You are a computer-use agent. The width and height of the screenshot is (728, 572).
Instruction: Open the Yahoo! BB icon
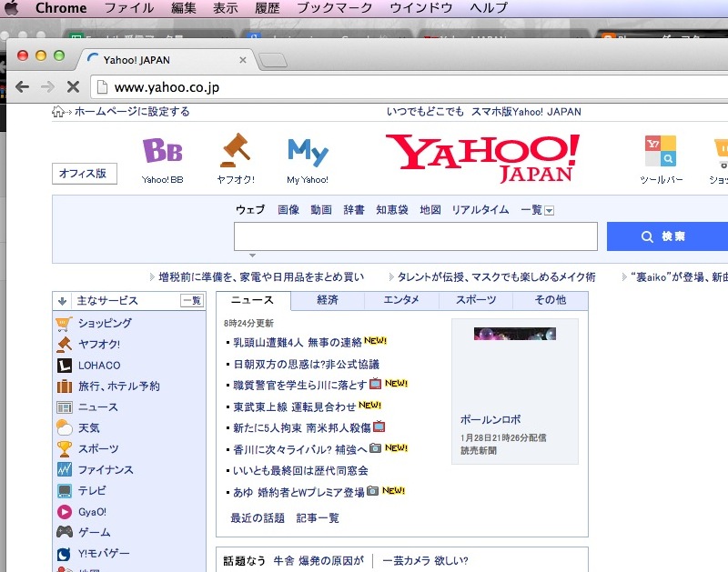click(x=163, y=150)
